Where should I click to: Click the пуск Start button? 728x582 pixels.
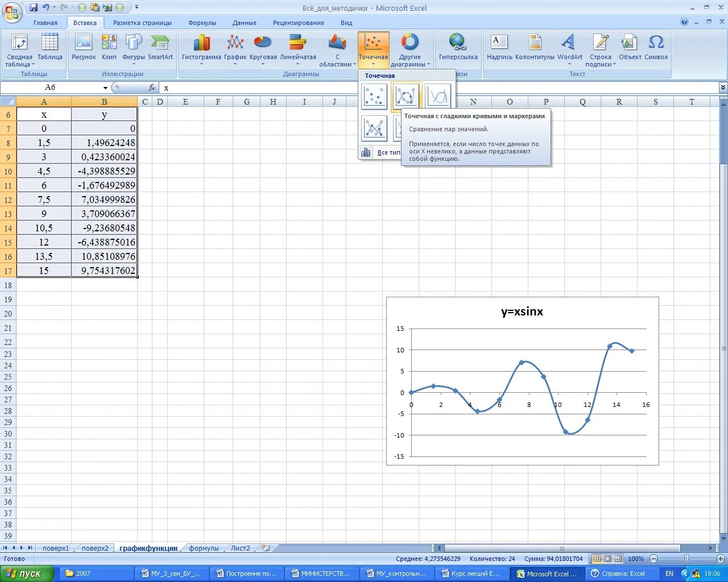click(x=27, y=573)
